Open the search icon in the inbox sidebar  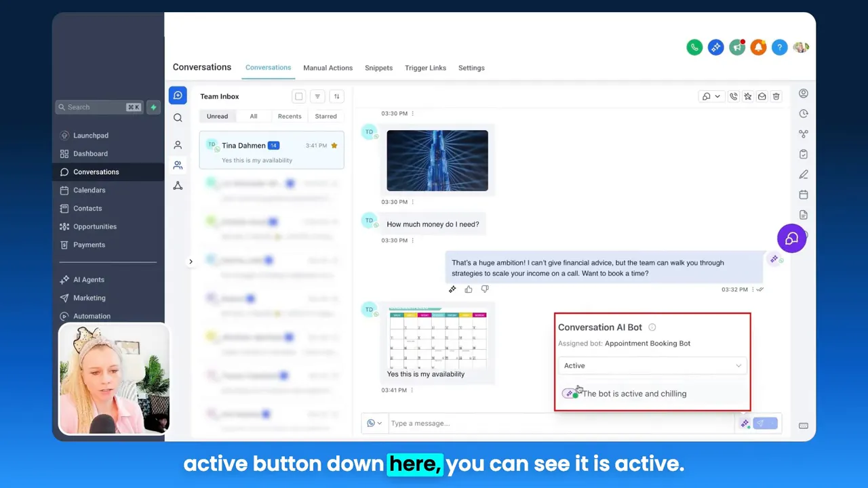pyautogui.click(x=178, y=117)
